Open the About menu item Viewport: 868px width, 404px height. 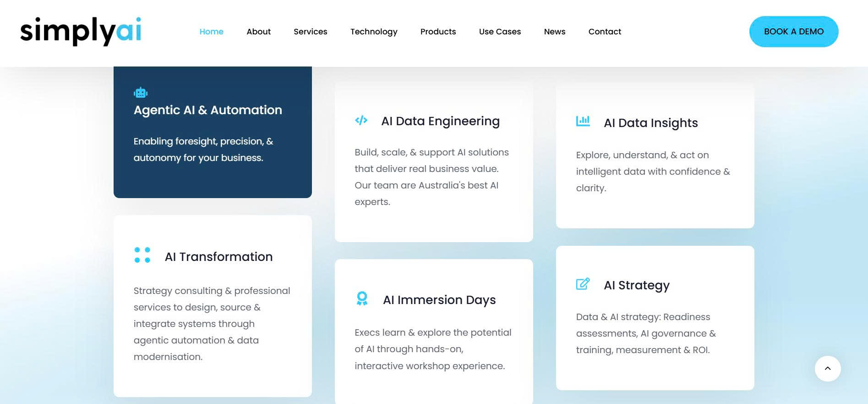tap(259, 32)
